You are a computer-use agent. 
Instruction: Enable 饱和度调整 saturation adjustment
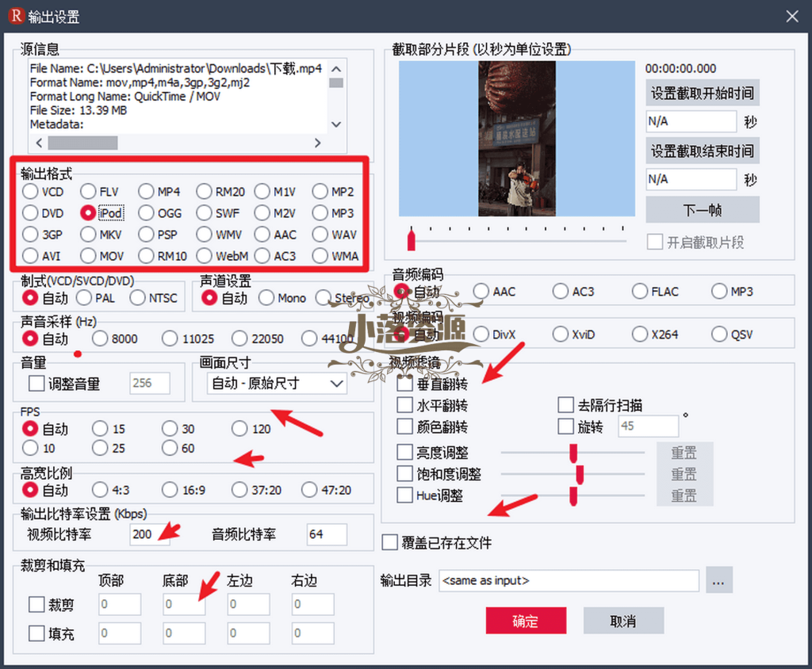[x=405, y=474]
